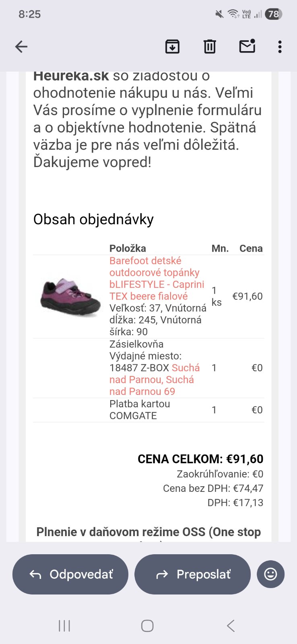Tap the Wi-Fi status icon
This screenshot has width=297, height=644.
(233, 14)
